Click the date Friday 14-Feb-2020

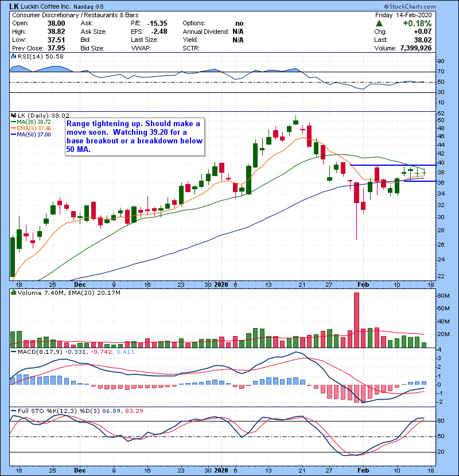coord(403,15)
